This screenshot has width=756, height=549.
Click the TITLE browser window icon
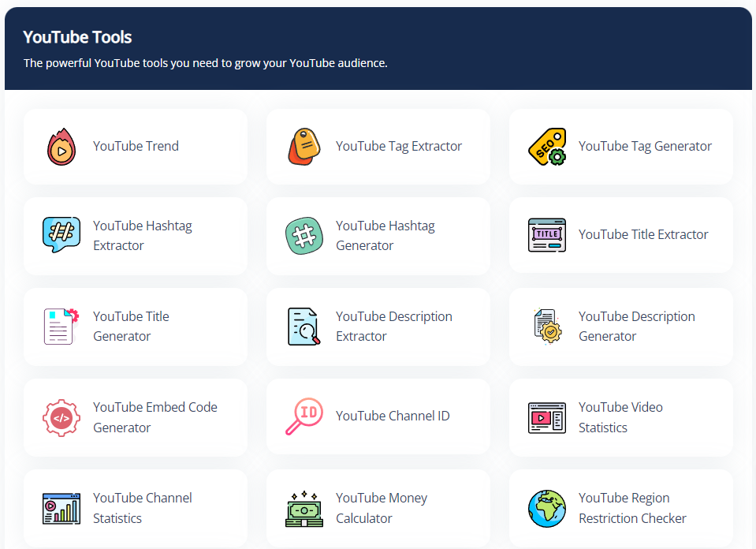pos(546,234)
